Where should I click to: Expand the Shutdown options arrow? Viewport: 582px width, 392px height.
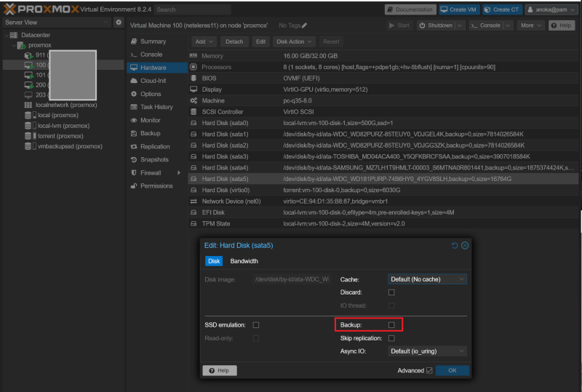tap(460, 25)
